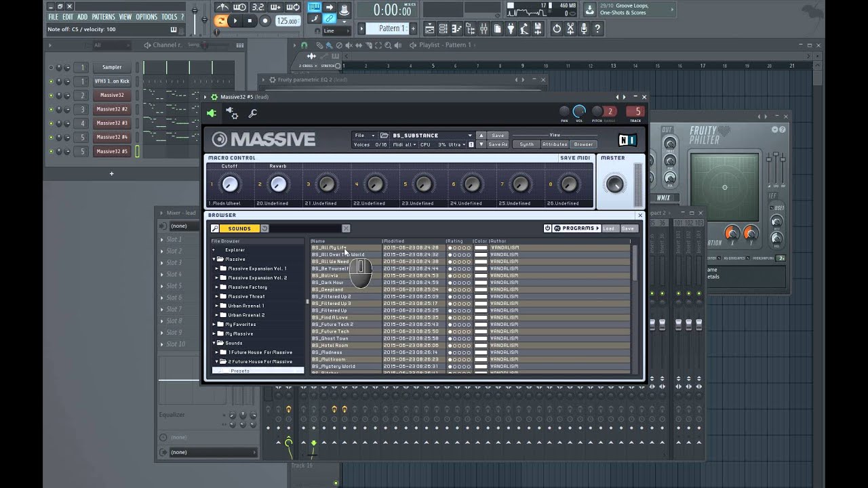Toggle mute LED of Massive32 #3 channel

click(51, 123)
